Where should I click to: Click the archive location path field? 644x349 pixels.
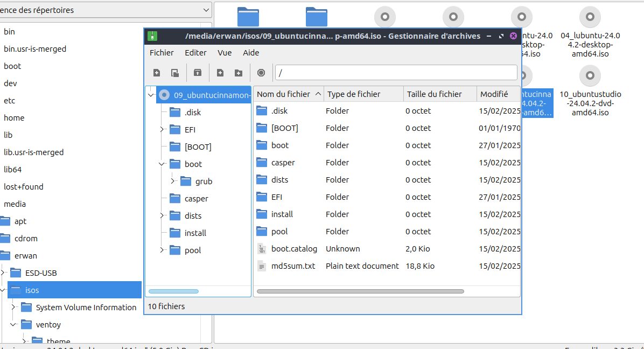[x=396, y=73]
